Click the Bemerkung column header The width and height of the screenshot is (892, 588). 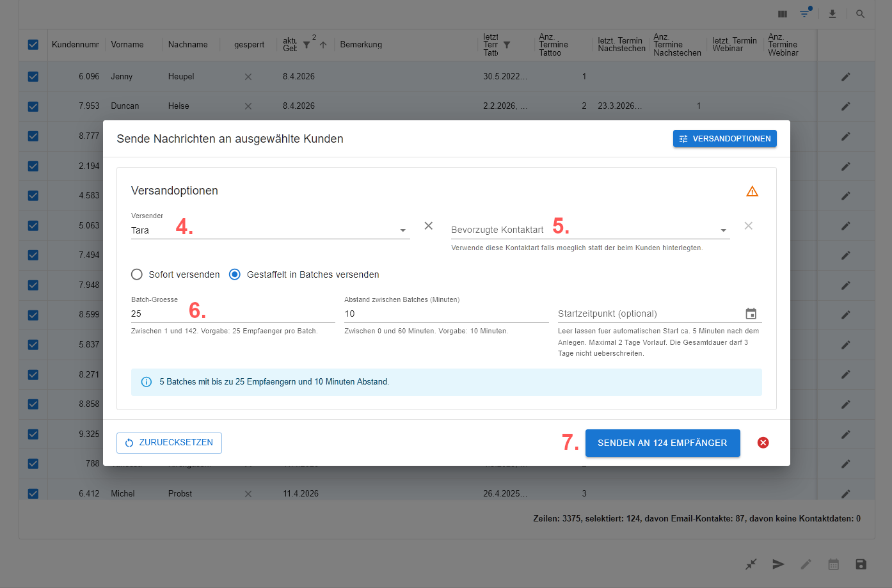click(361, 45)
